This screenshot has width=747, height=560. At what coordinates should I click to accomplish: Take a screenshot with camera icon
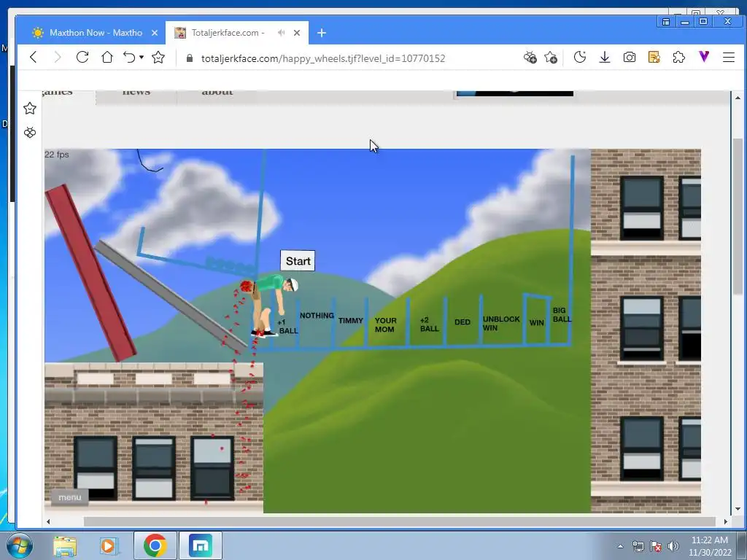coord(630,58)
